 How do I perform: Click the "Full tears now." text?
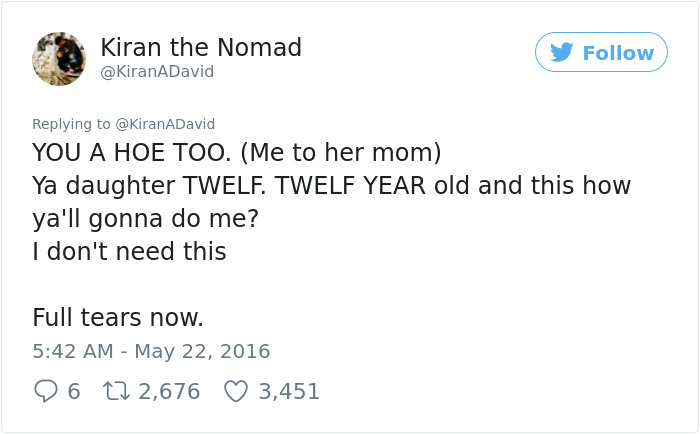pyautogui.click(x=118, y=318)
